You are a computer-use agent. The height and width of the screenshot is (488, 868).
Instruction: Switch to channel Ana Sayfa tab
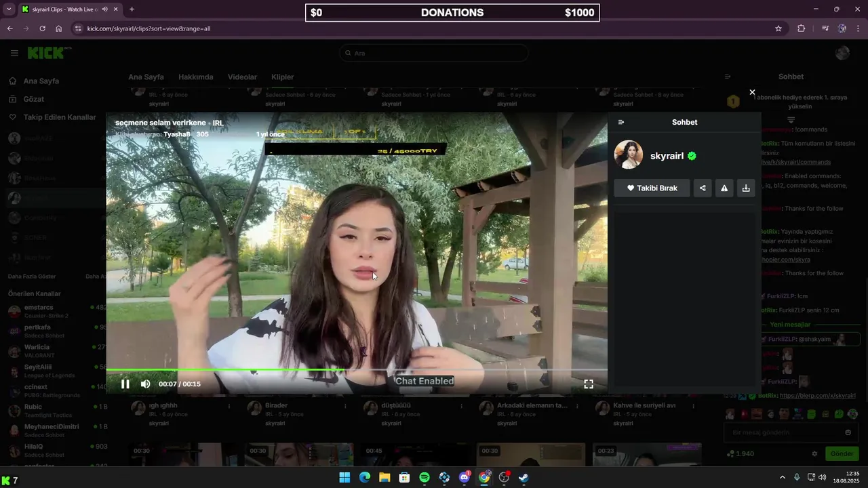tap(146, 77)
